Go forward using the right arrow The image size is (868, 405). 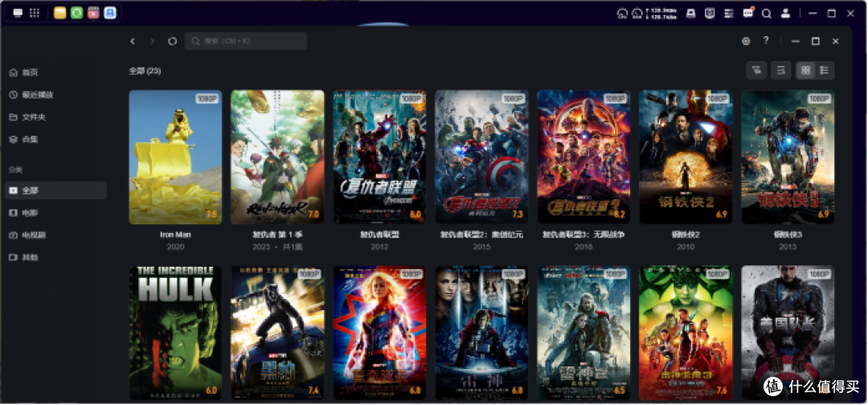[152, 41]
